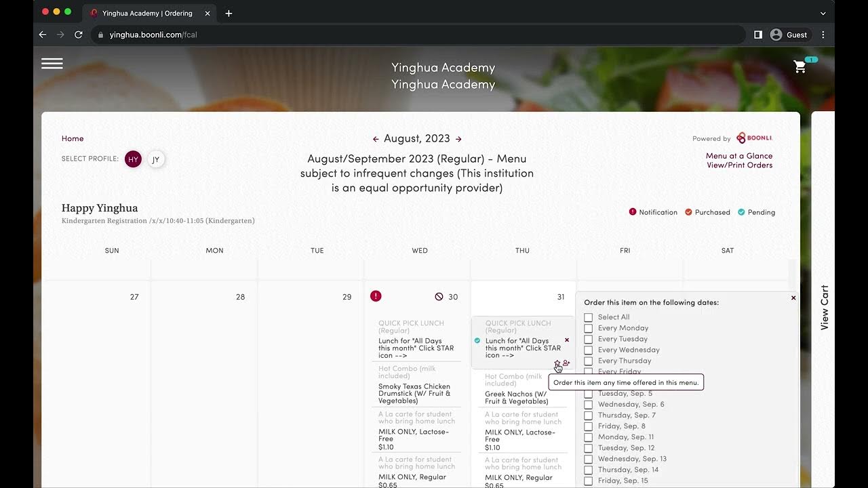This screenshot has width=868, height=488.
Task: Expand the View Cart side panel
Action: click(825, 307)
